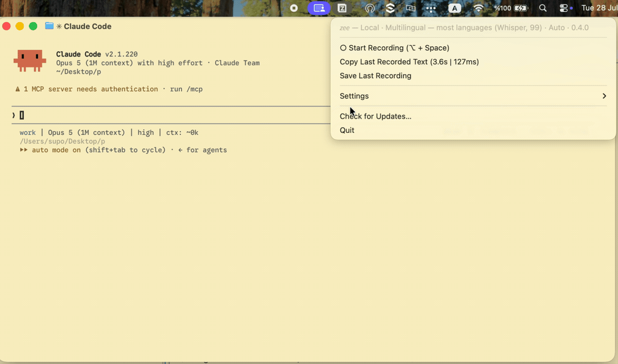This screenshot has height=364, width=618.
Task: Click the folder icon in terminal title bar
Action: 49,26
